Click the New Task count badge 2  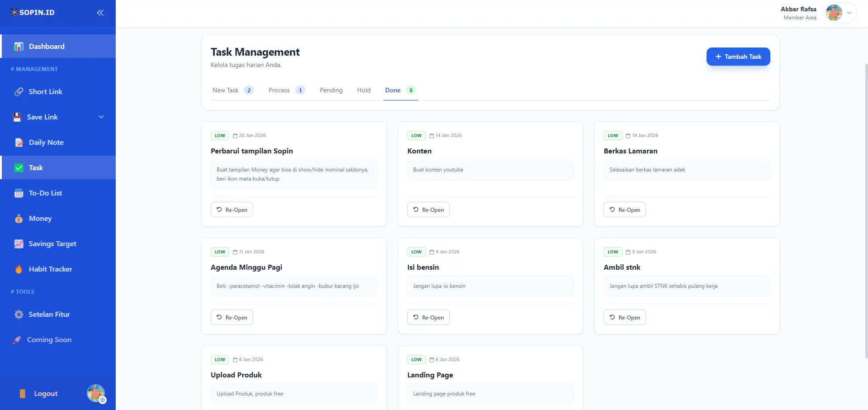click(x=249, y=91)
